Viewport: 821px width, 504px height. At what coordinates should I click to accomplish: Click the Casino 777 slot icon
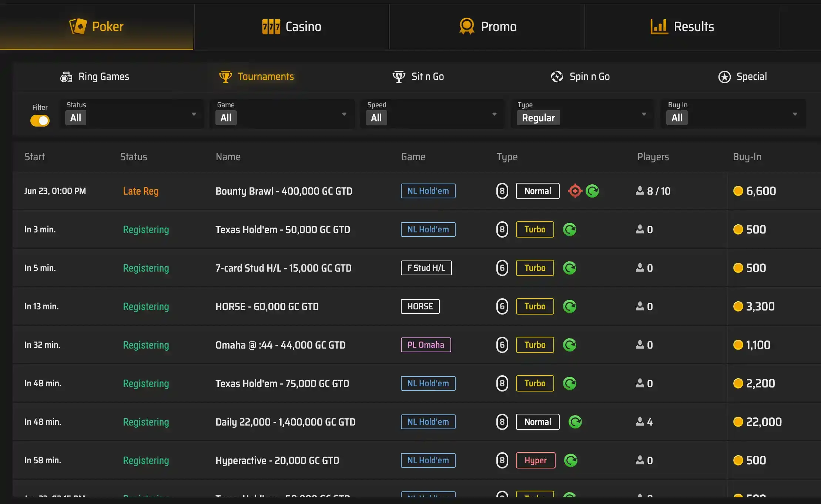coord(271,27)
